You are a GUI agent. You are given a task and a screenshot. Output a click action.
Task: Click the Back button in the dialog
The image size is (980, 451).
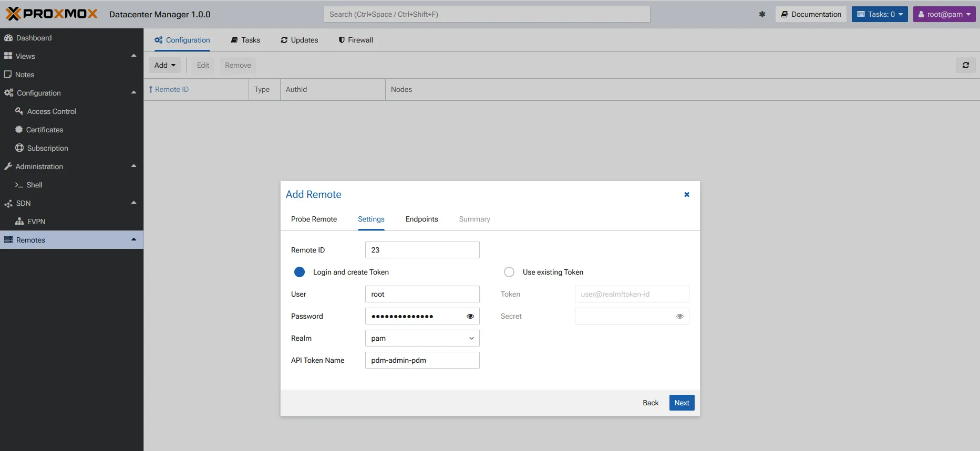650,403
